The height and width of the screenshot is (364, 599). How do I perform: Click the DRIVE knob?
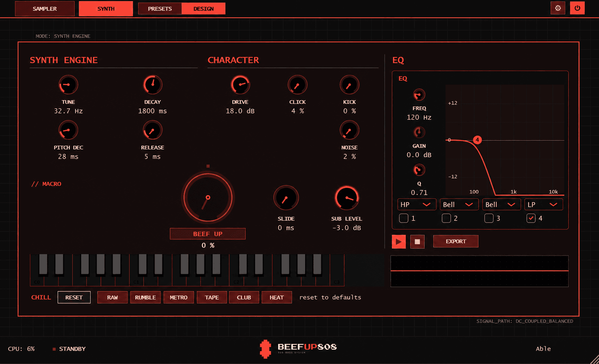(240, 85)
